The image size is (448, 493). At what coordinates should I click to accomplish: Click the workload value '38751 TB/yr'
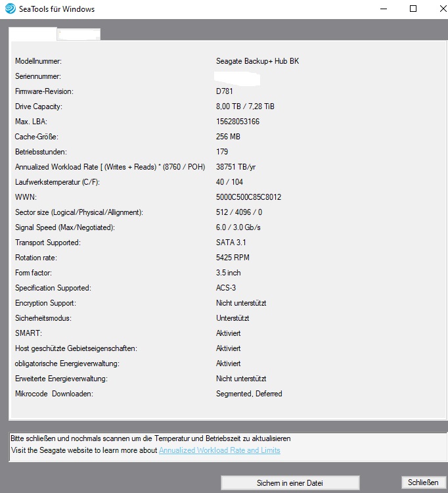tap(236, 167)
